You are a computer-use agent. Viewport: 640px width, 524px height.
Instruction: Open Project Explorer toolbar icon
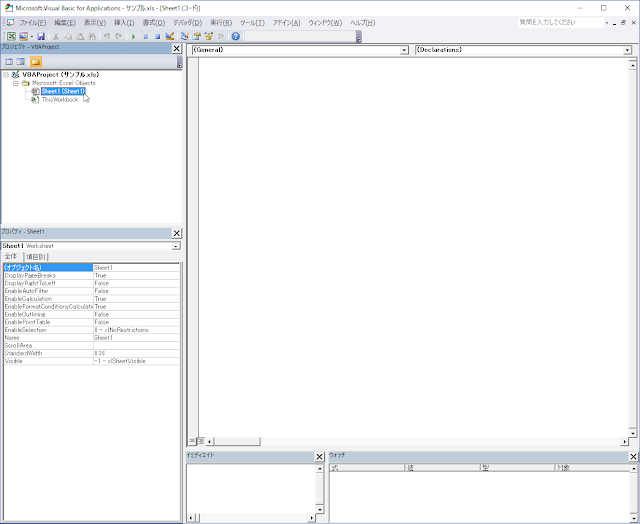tap(184, 36)
